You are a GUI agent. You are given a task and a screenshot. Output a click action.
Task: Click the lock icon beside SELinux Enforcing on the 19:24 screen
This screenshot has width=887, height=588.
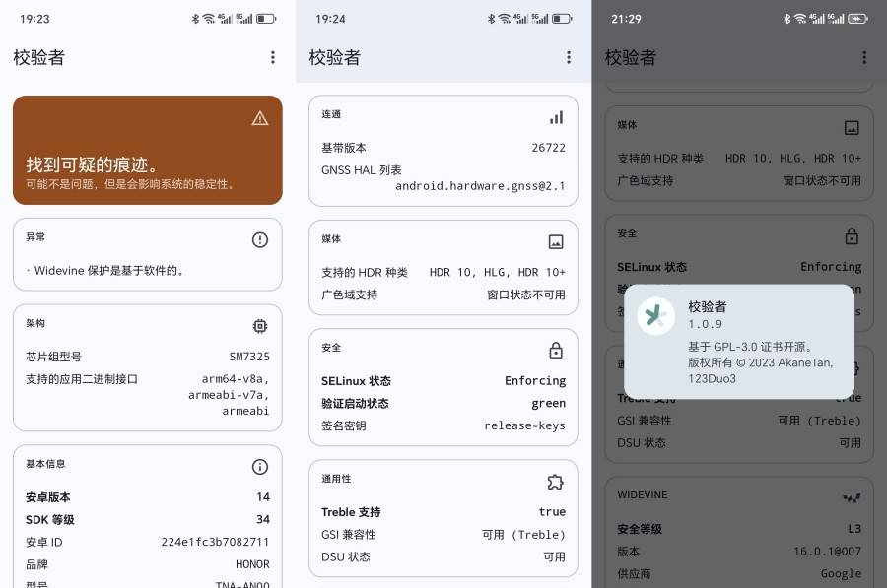click(556, 350)
